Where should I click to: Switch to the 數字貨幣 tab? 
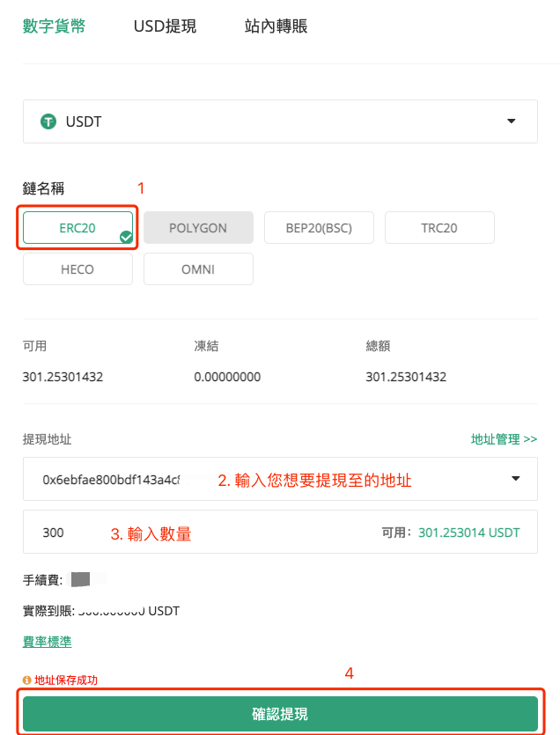54,26
